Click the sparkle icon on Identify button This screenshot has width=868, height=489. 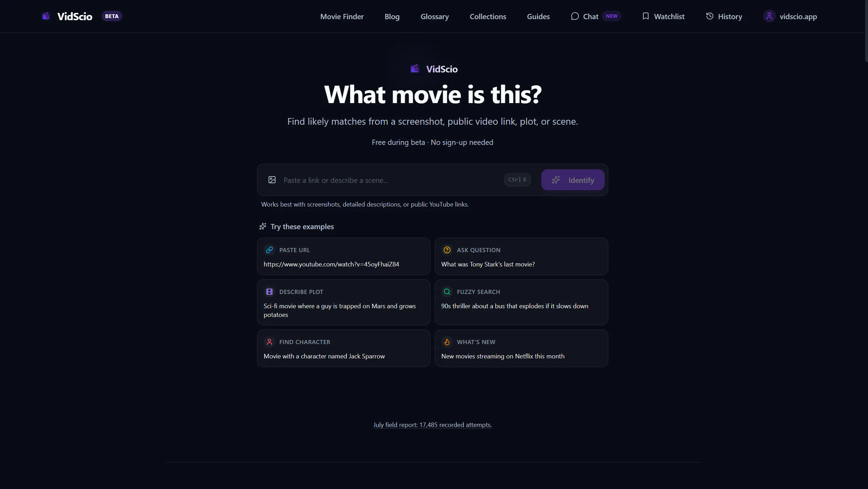click(x=556, y=180)
